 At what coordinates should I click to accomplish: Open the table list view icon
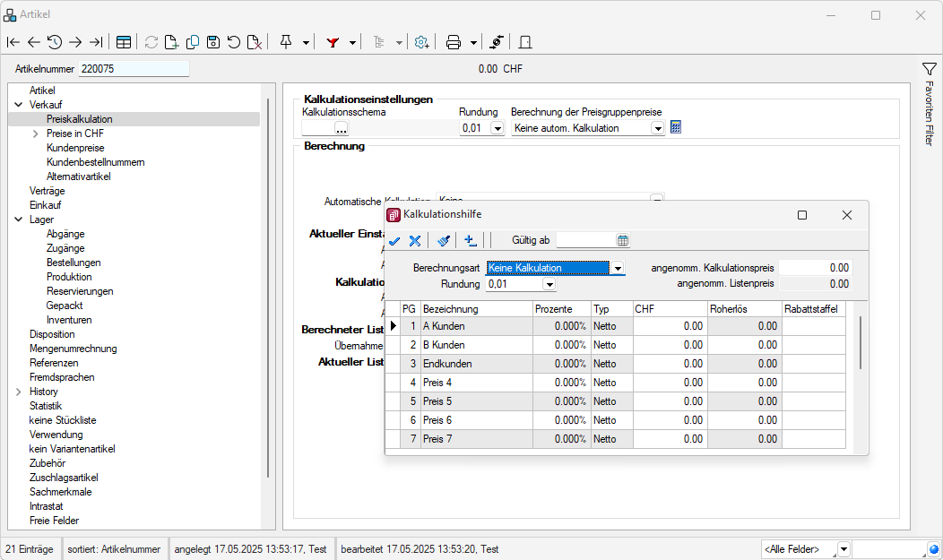[124, 42]
